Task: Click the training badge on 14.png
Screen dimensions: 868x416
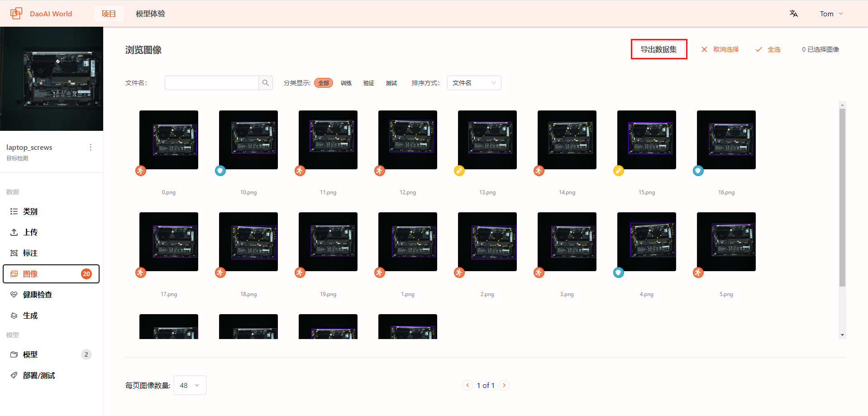Action: click(x=539, y=171)
